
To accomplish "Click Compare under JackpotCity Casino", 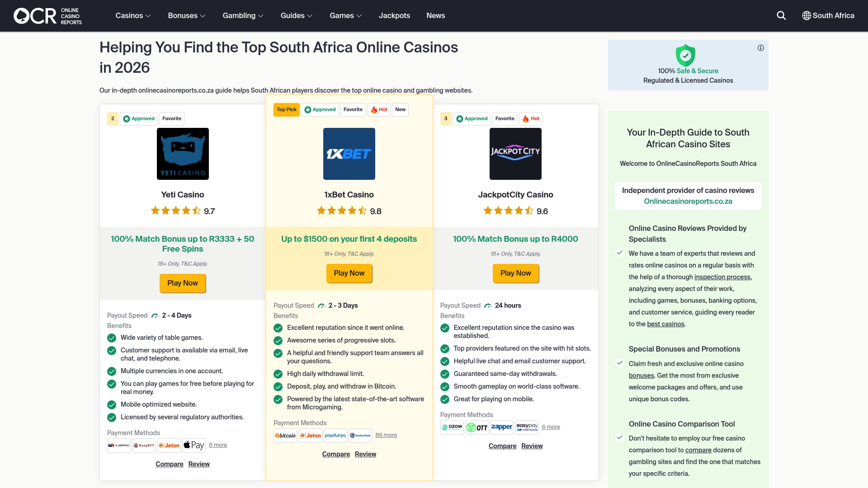I will 502,446.
